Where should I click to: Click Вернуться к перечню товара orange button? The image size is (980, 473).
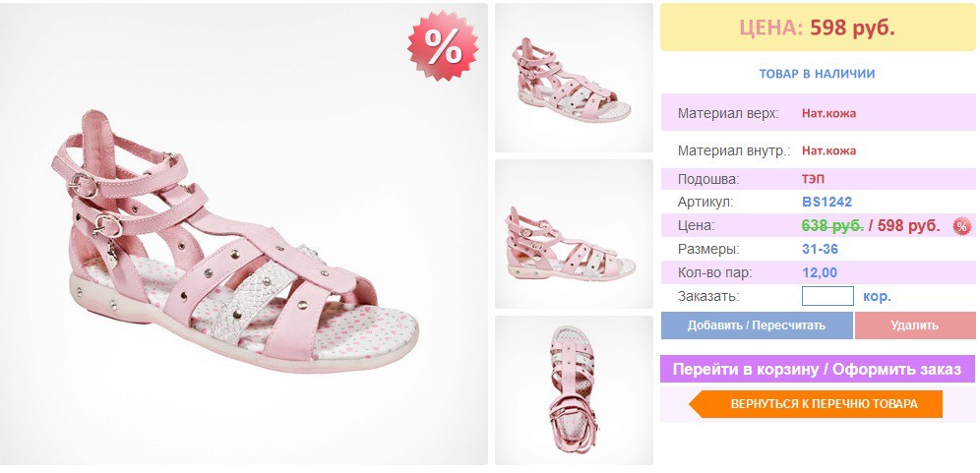(x=816, y=404)
